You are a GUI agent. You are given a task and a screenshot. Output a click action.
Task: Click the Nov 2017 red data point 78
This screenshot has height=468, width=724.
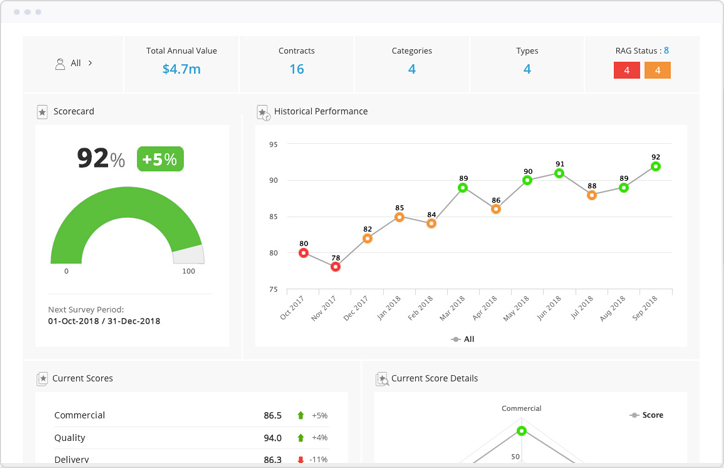pos(336,267)
